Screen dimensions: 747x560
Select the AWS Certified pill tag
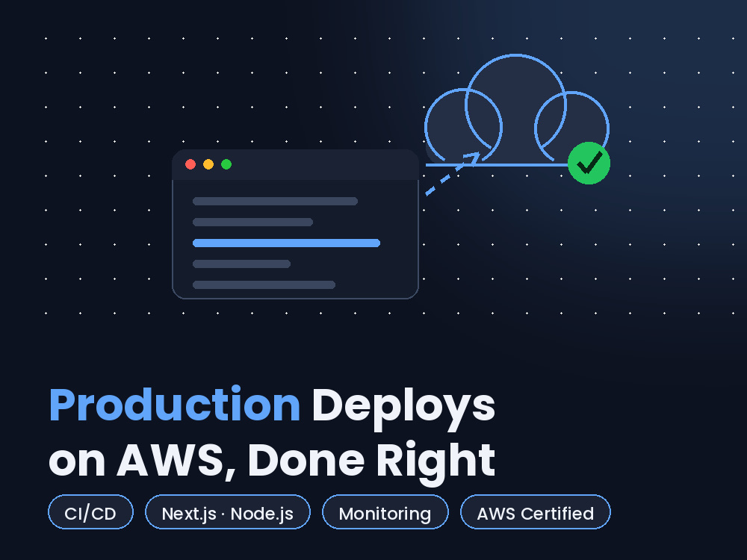536,512
